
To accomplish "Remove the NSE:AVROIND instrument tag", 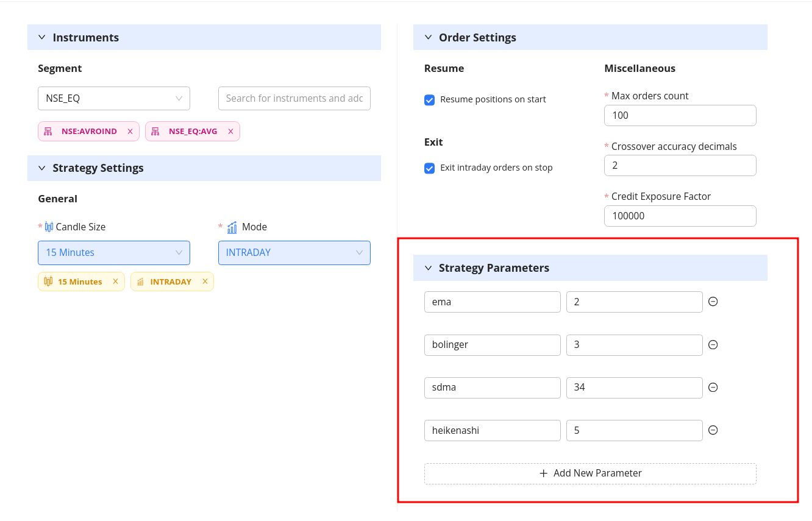I will coord(130,131).
